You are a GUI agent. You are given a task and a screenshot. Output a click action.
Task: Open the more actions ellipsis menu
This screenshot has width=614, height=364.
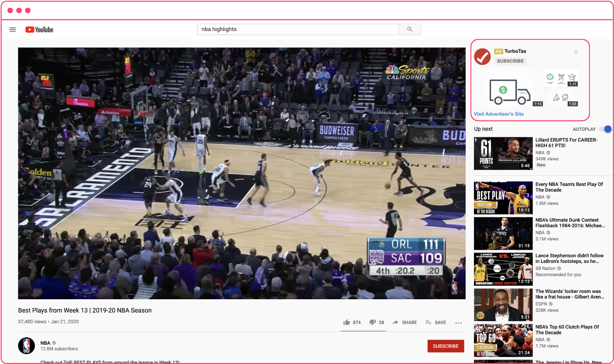tap(458, 323)
